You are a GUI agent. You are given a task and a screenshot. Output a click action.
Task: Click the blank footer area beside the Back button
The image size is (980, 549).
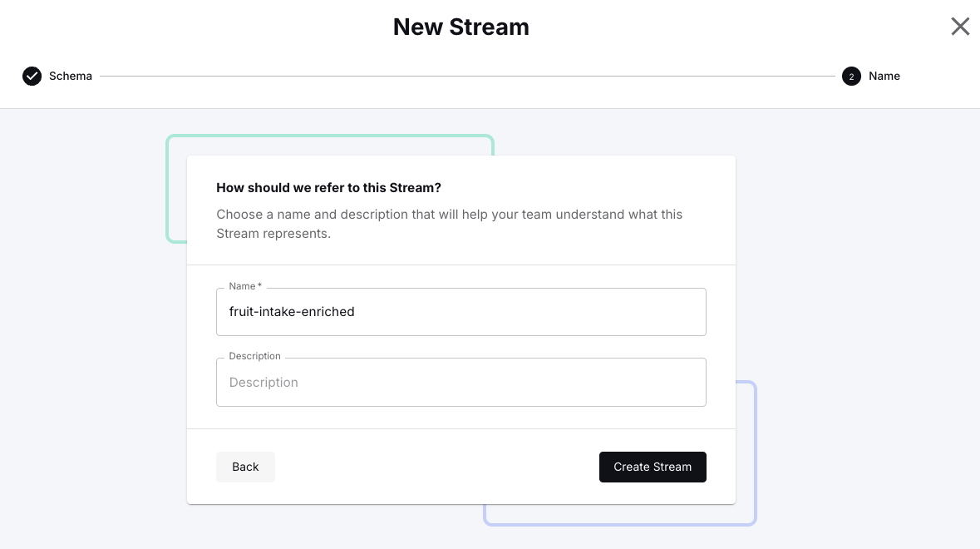pos(437,467)
